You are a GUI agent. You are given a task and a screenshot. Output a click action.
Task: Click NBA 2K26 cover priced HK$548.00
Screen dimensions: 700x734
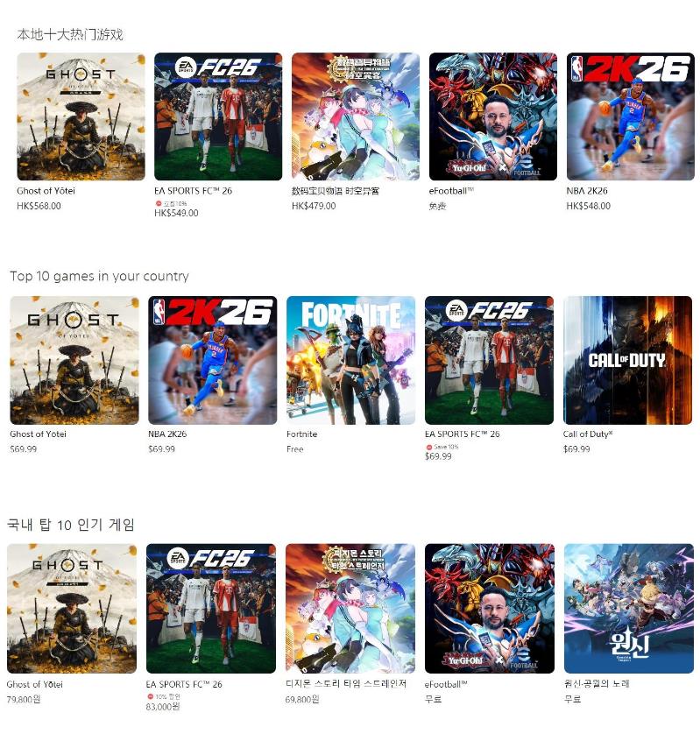click(x=630, y=116)
